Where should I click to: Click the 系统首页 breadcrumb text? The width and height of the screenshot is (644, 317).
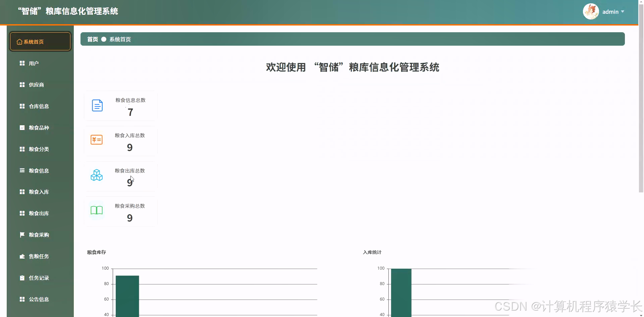[119, 39]
